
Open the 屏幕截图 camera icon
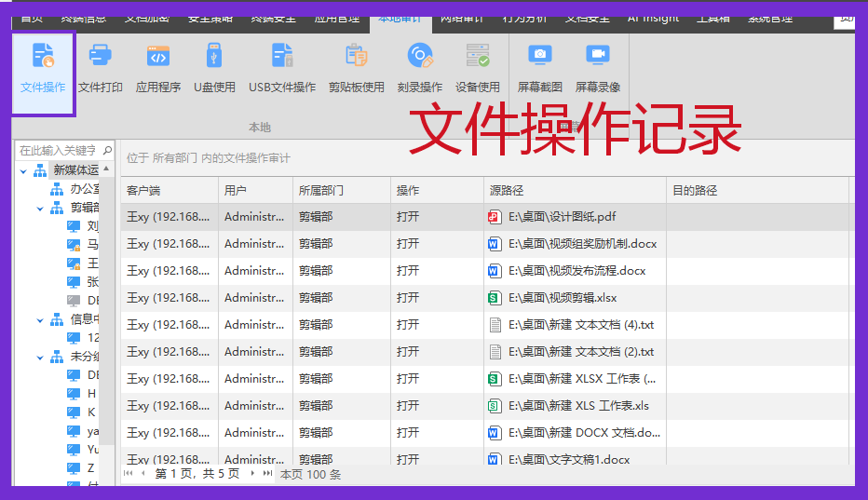540,55
